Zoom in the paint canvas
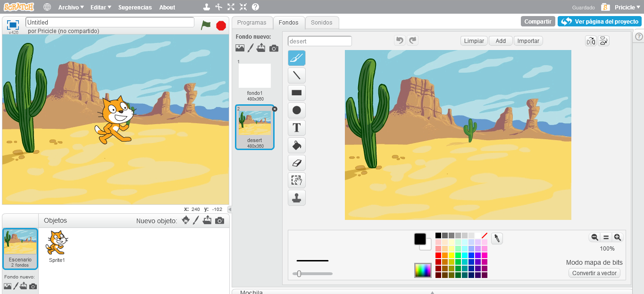This screenshot has width=644, height=294. coord(617,237)
